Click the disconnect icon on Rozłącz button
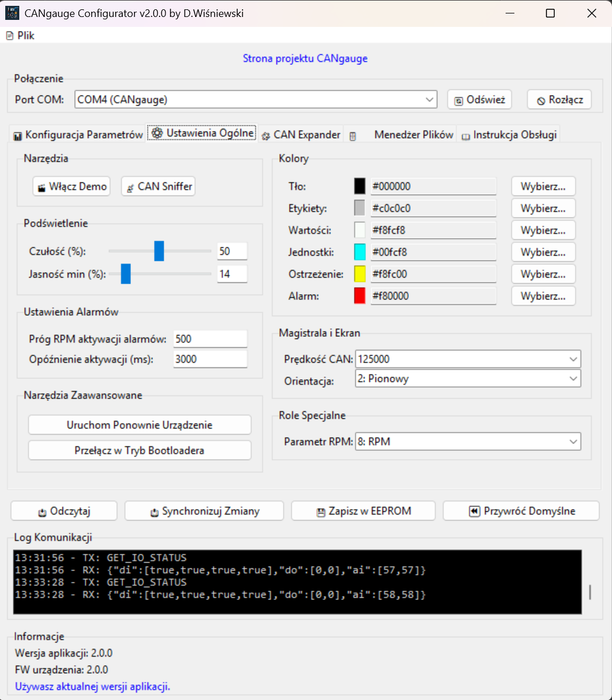Viewport: 612px width, 700px height. tap(541, 101)
